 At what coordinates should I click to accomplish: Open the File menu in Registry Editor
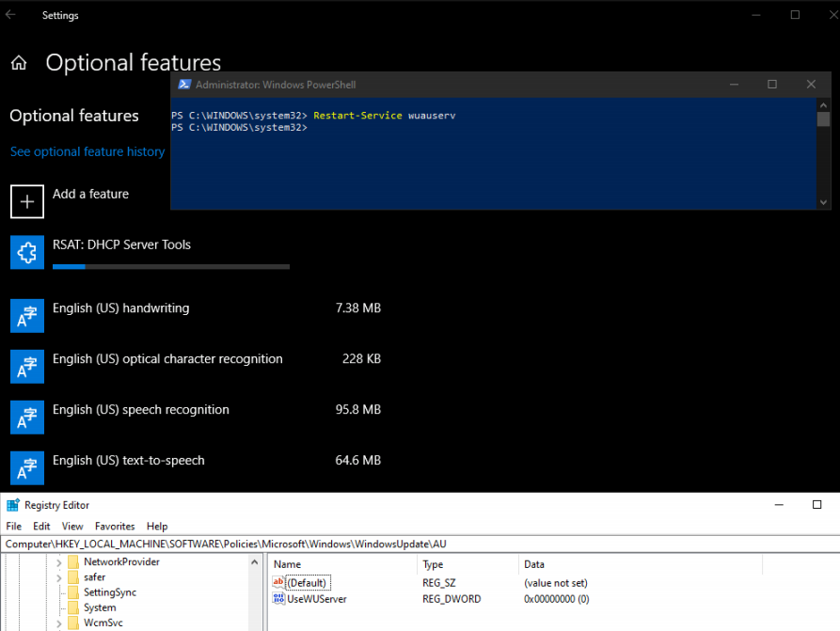(x=14, y=526)
